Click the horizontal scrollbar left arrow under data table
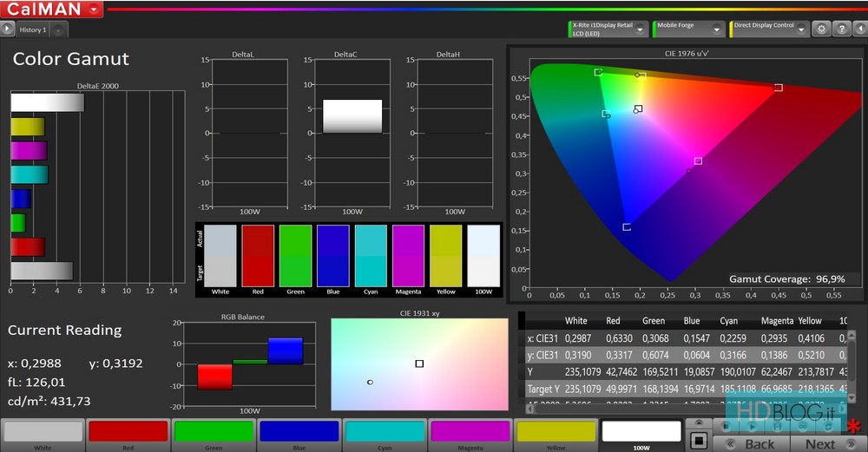 point(529,409)
